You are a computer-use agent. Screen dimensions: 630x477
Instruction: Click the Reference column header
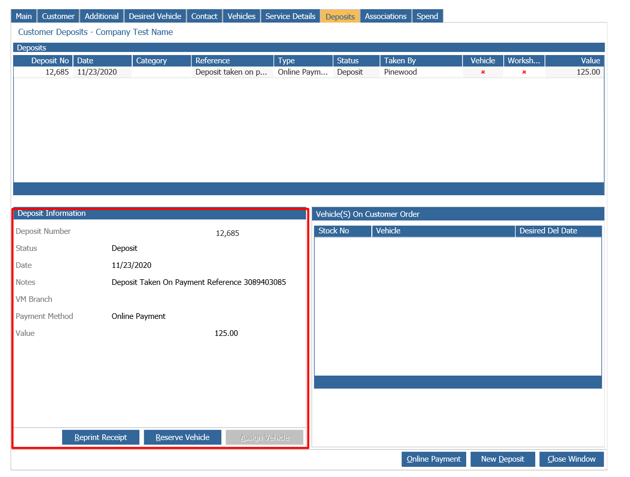(233, 61)
